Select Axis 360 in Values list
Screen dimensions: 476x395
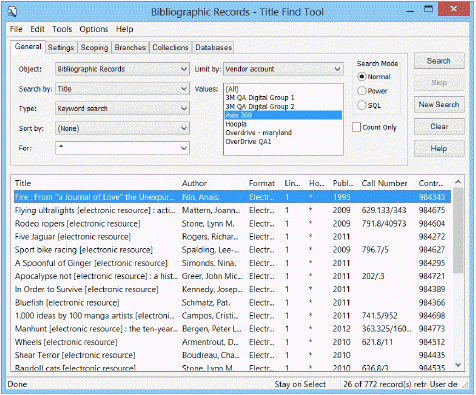(x=283, y=115)
